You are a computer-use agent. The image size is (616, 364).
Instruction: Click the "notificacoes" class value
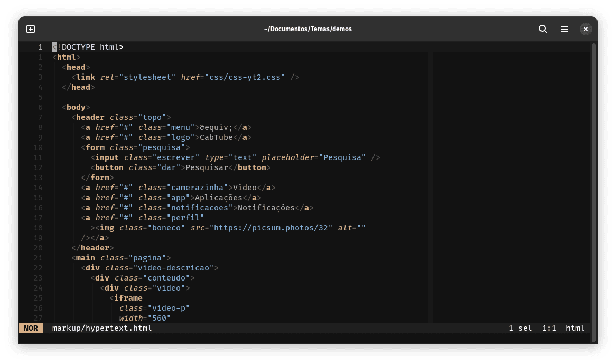pos(200,208)
